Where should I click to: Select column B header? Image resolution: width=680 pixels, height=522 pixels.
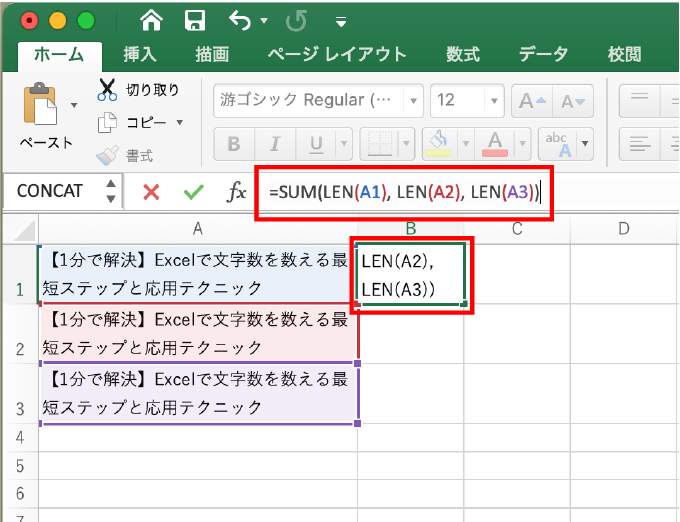point(411,228)
